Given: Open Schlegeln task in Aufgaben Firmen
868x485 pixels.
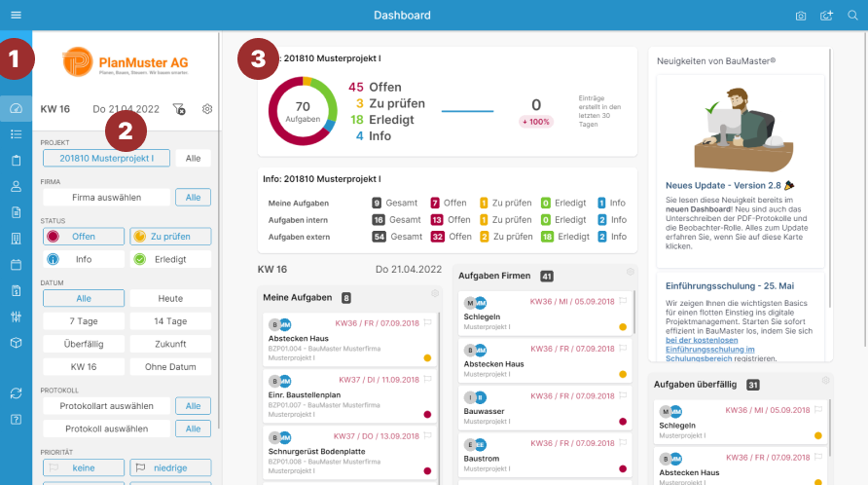Looking at the screenshot, I should (x=545, y=314).
